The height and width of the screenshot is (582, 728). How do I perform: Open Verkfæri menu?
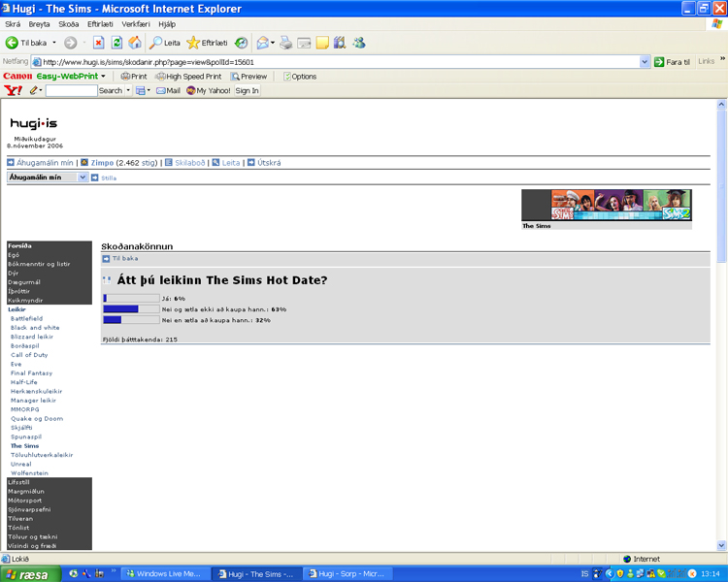[136, 24]
